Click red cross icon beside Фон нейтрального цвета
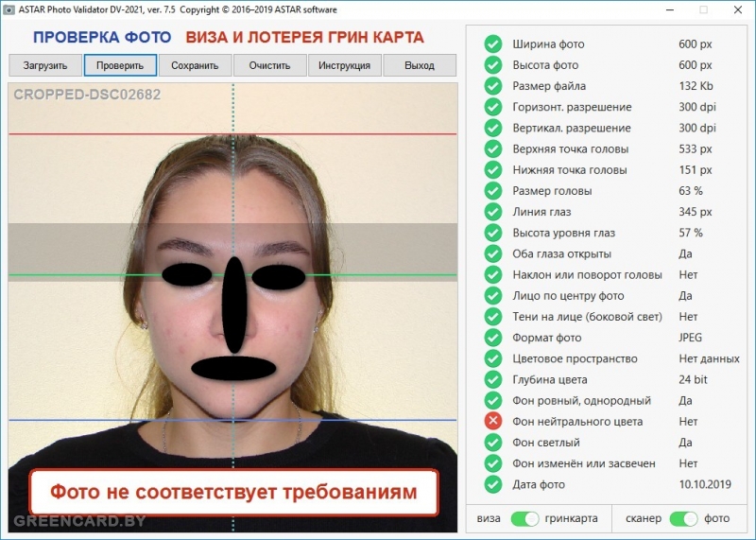This screenshot has width=756, height=540. 493,421
